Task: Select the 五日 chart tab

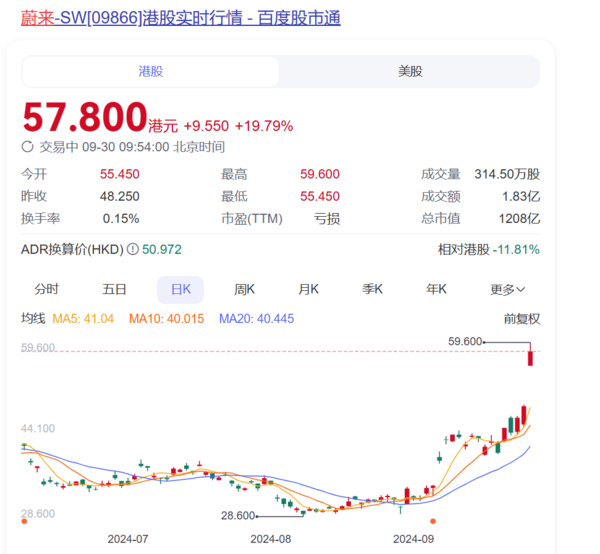Action: point(114,289)
